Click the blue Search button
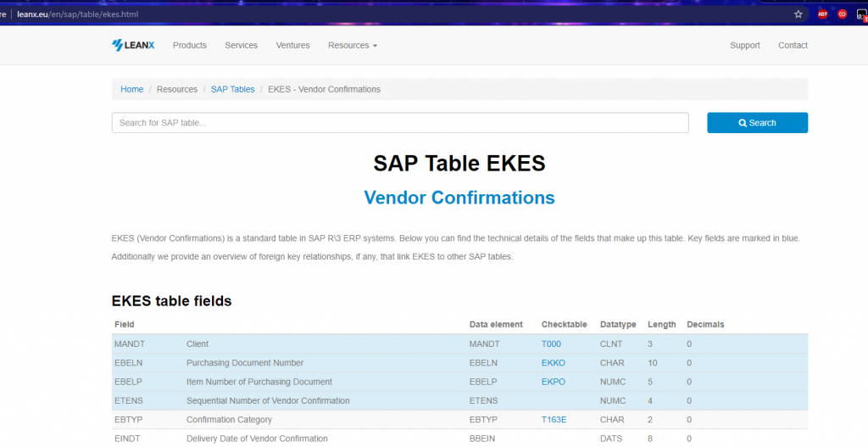This screenshot has height=447, width=868. pyautogui.click(x=757, y=123)
